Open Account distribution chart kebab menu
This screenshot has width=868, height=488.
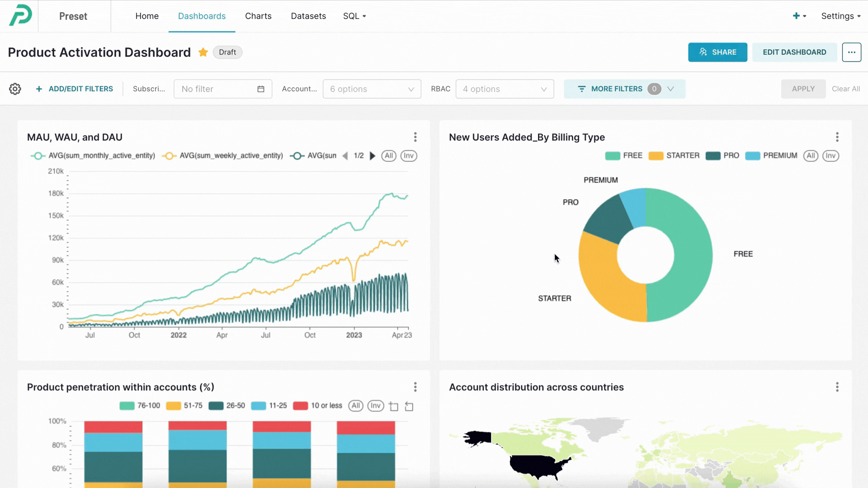point(837,387)
